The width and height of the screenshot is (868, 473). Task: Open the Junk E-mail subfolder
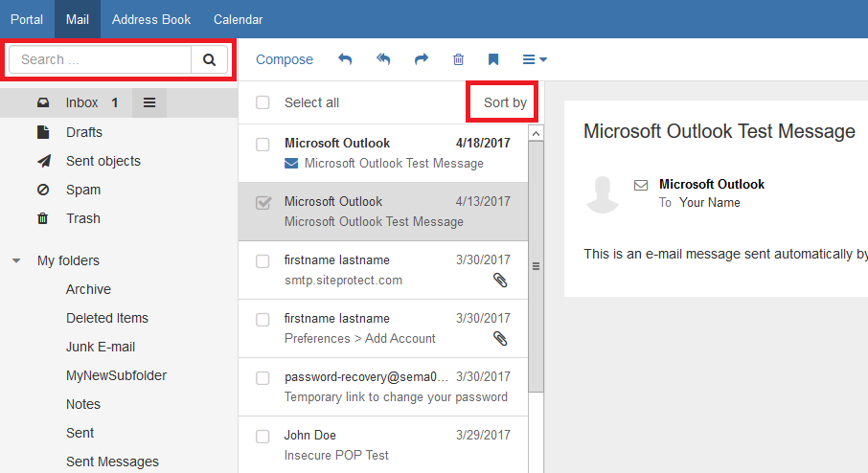point(101,347)
